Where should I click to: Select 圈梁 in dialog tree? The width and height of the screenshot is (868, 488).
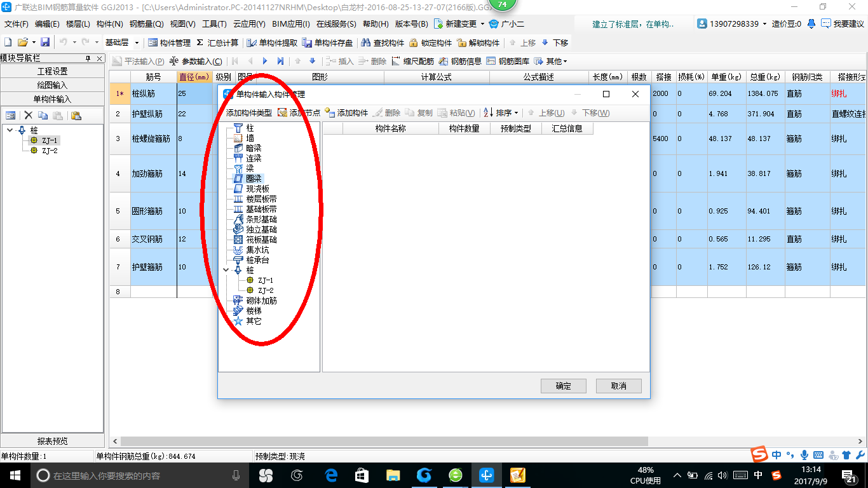coord(254,179)
